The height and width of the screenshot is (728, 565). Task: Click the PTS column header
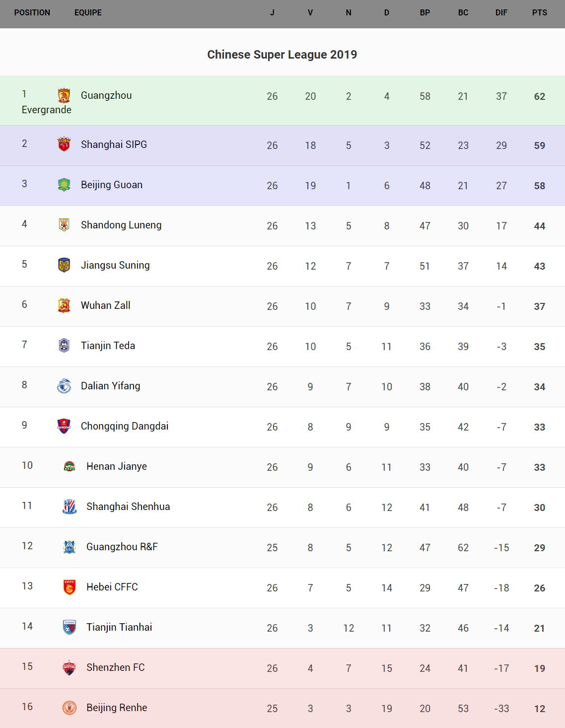point(540,13)
